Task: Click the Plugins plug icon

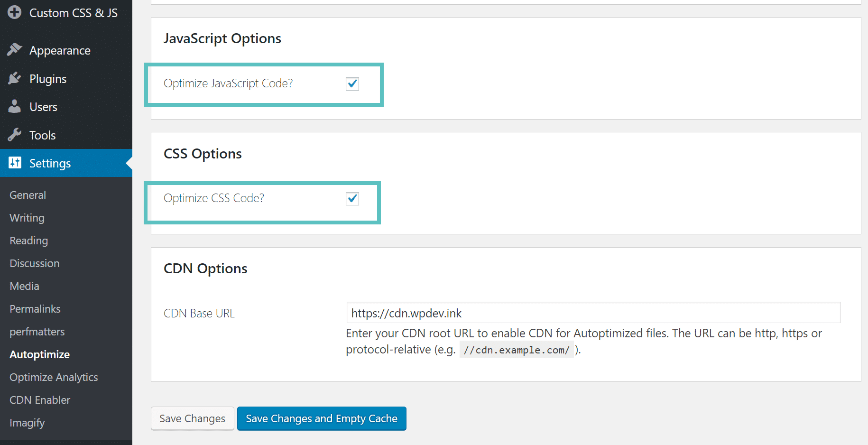Action: [15, 78]
